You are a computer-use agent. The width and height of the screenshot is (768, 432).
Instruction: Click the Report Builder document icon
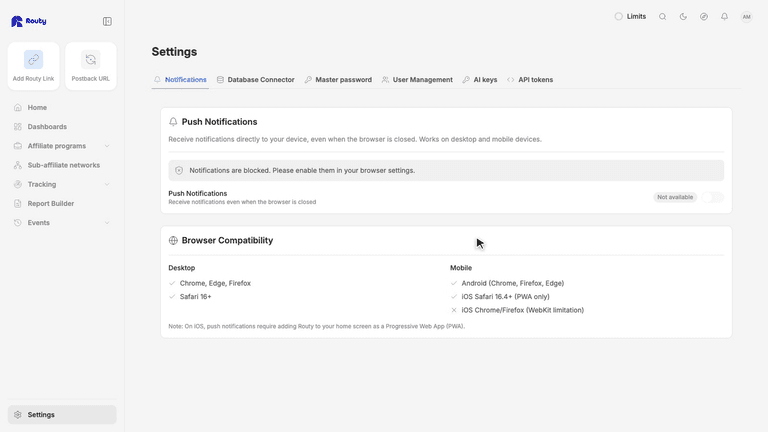(18, 203)
